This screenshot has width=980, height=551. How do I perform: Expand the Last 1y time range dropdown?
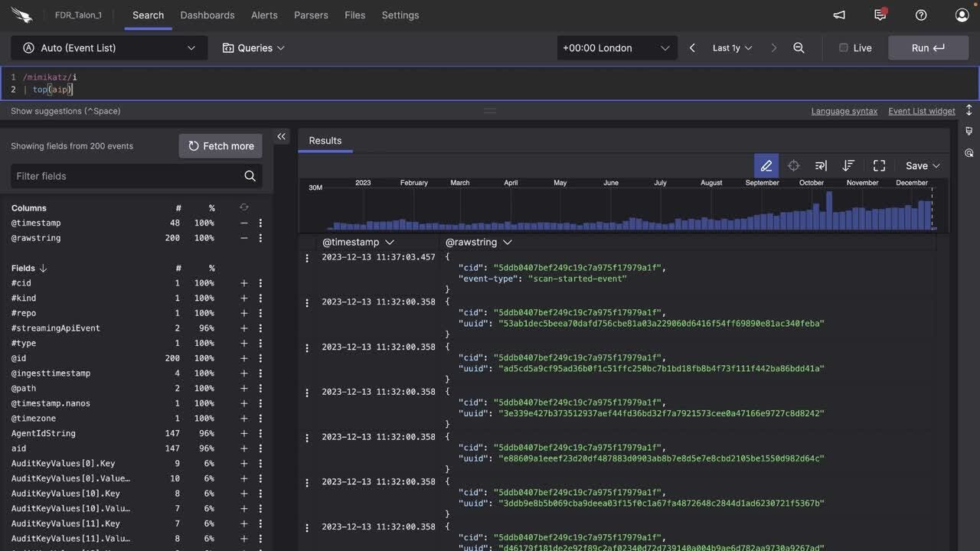click(732, 47)
